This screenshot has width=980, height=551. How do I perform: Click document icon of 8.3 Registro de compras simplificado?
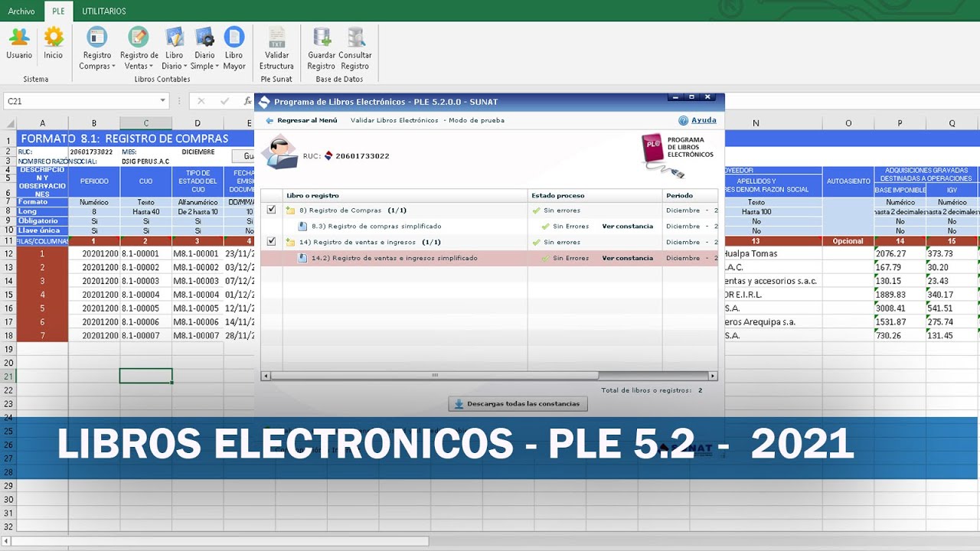pyautogui.click(x=303, y=227)
